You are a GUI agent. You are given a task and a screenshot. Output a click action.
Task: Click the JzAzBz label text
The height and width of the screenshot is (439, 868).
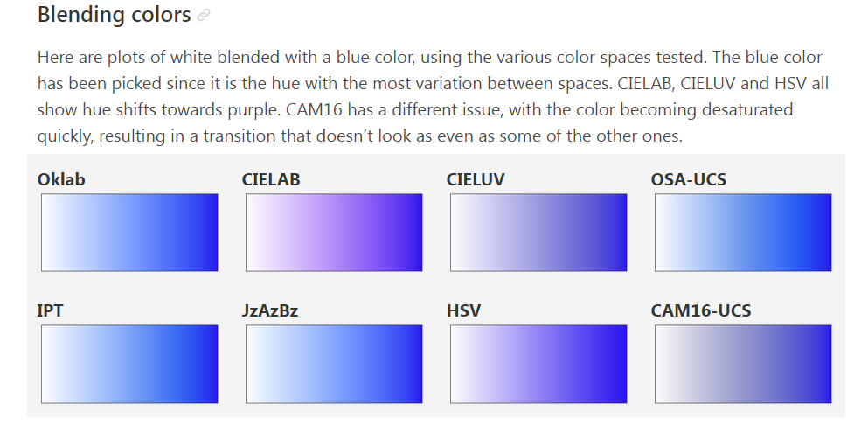coord(270,311)
